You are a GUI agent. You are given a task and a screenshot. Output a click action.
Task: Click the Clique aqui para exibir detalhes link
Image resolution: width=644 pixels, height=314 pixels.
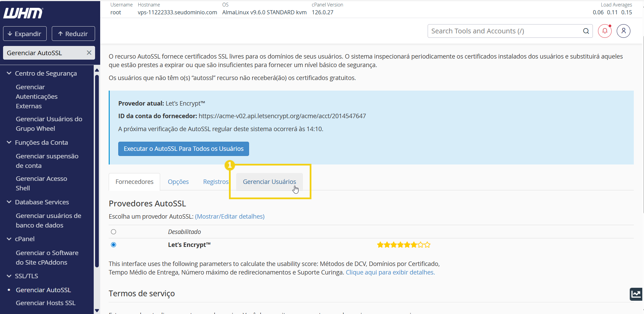click(390, 272)
